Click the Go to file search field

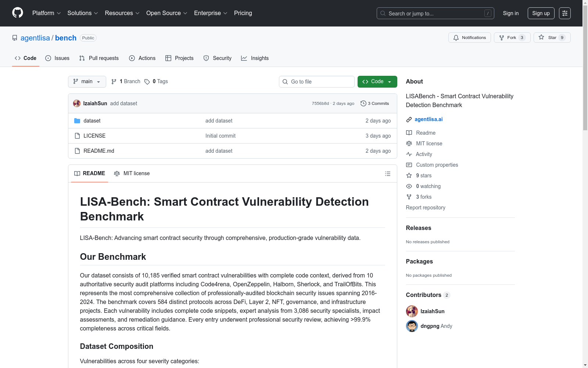click(x=317, y=82)
